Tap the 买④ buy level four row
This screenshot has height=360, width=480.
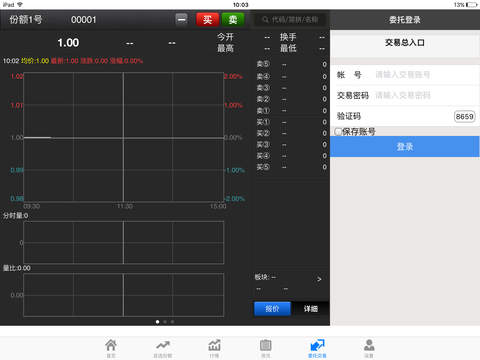click(x=291, y=156)
